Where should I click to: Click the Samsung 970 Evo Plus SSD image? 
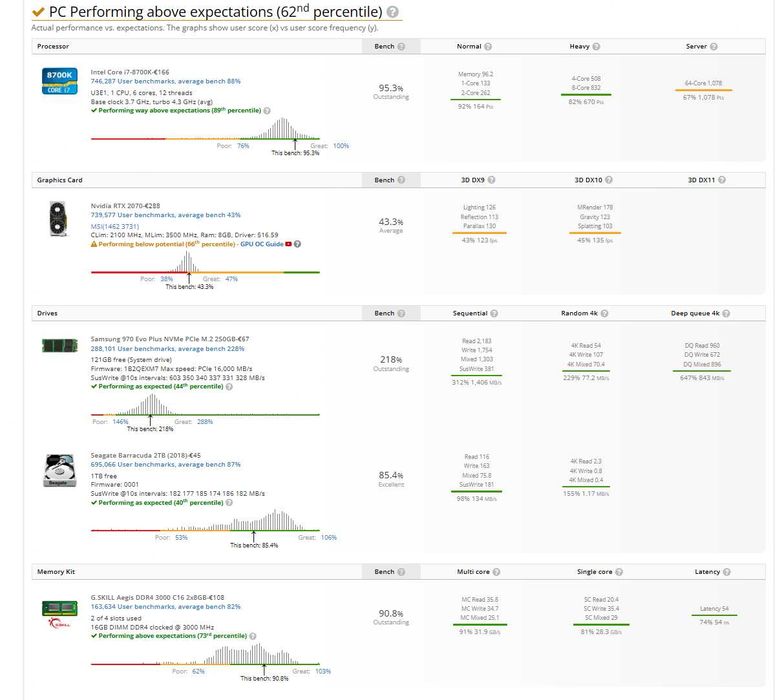(x=60, y=345)
